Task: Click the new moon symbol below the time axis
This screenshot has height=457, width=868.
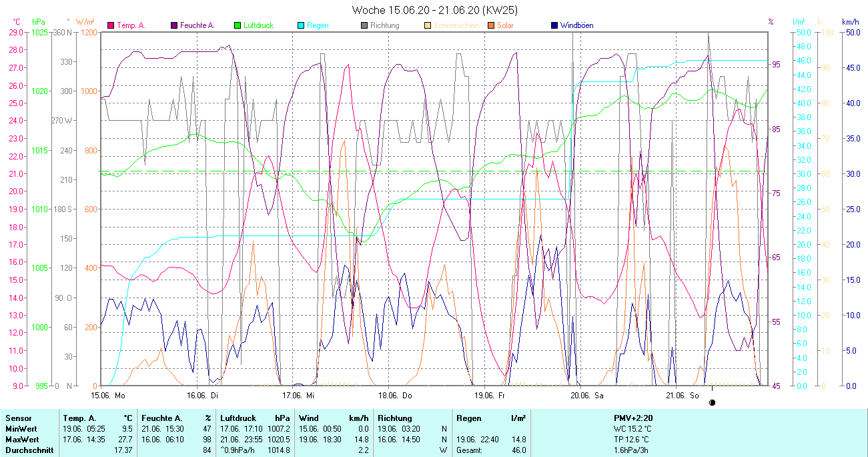Action: [x=712, y=402]
